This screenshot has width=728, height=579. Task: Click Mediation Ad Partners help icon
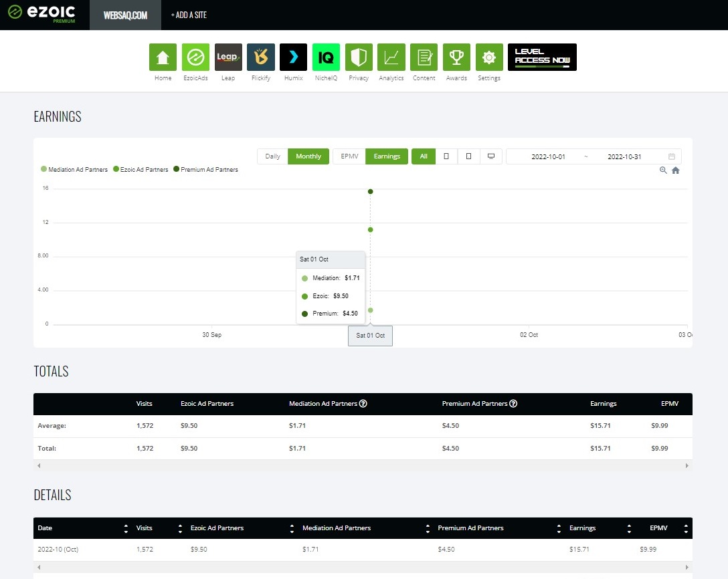click(363, 404)
